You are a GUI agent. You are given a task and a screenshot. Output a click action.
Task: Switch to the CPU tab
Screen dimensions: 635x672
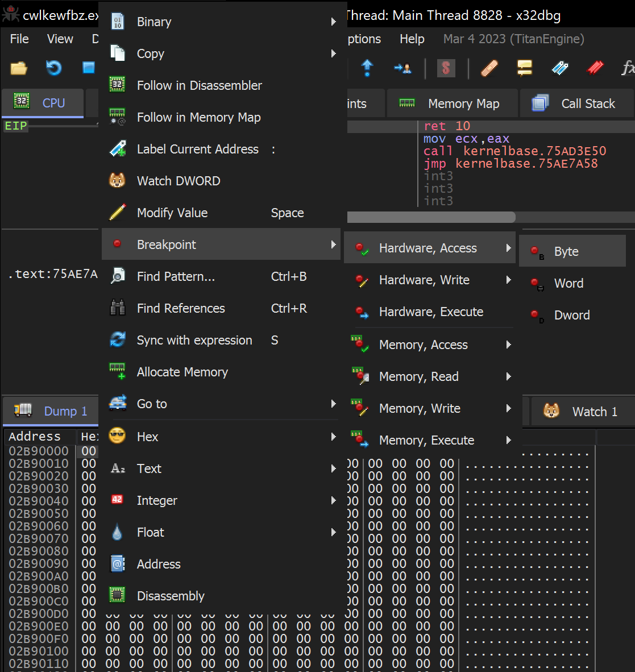pos(43,103)
